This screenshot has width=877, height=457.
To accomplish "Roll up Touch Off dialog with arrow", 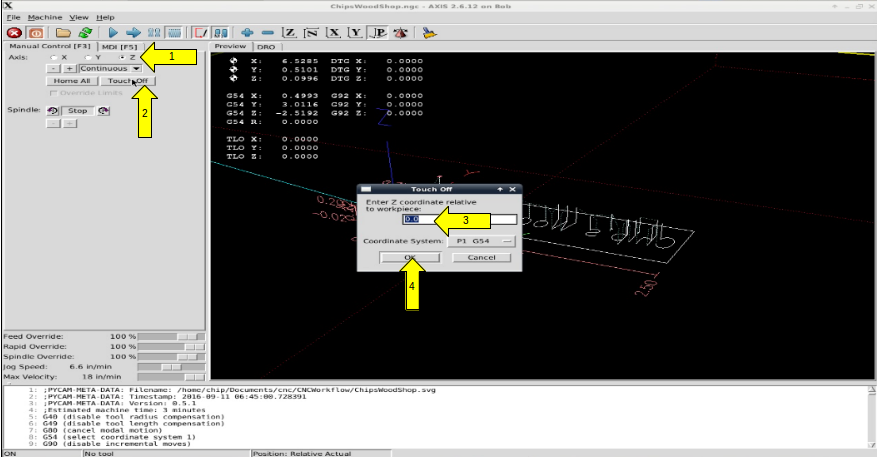I will 500,189.
